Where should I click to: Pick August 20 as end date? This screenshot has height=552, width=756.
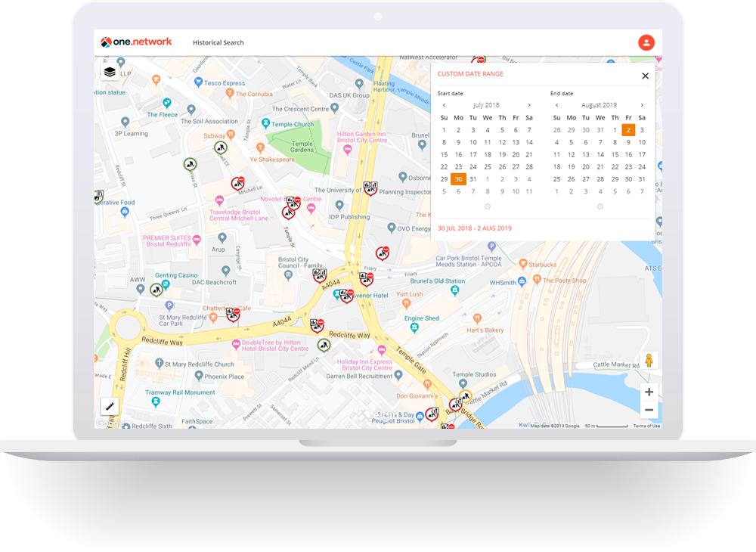tap(585, 166)
